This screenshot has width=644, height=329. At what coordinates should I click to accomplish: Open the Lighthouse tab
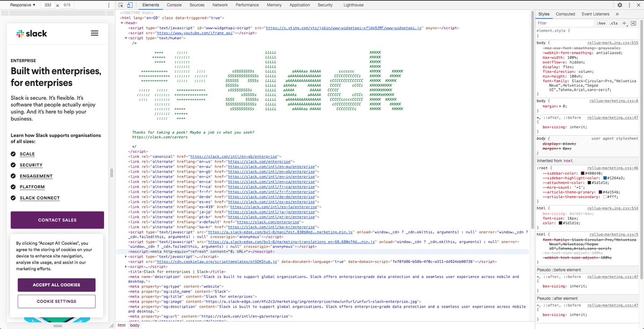click(353, 5)
